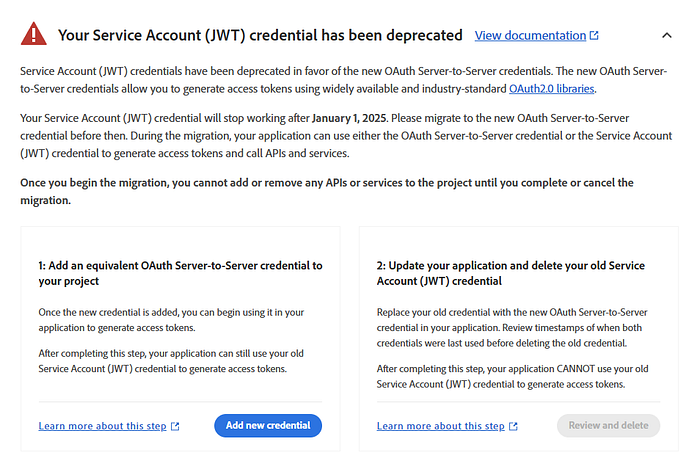Click the Review and delete button

[608, 425]
